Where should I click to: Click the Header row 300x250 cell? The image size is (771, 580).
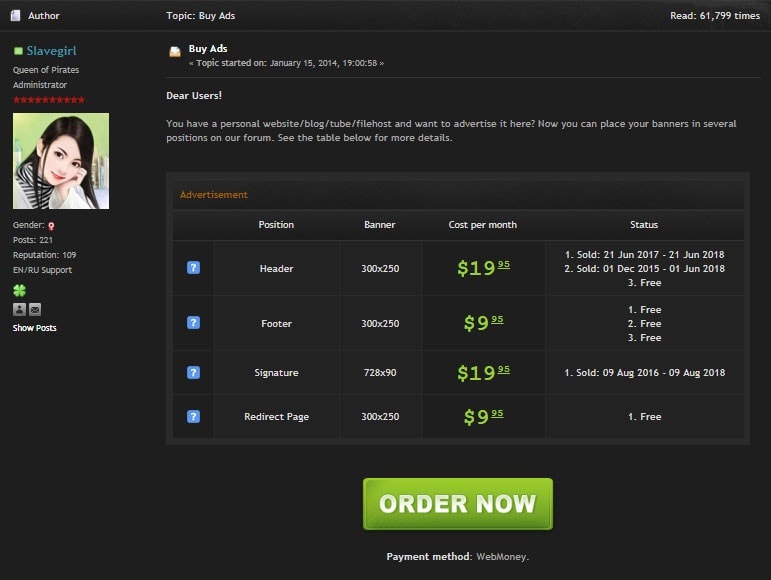click(x=380, y=268)
